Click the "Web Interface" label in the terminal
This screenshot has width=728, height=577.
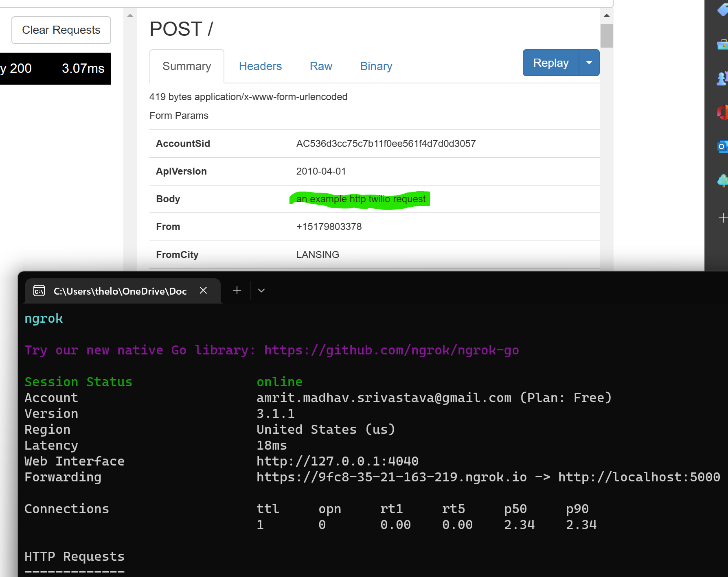pyautogui.click(x=75, y=461)
